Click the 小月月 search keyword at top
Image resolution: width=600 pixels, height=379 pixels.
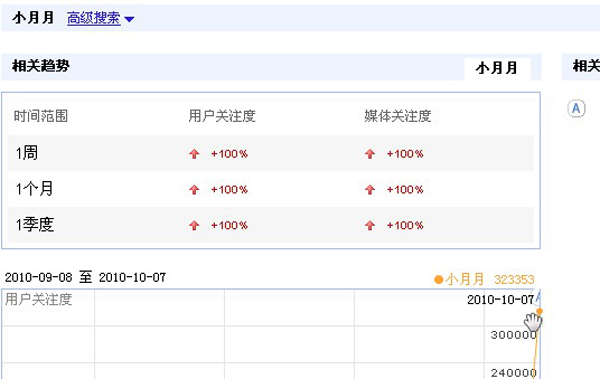pyautogui.click(x=33, y=18)
